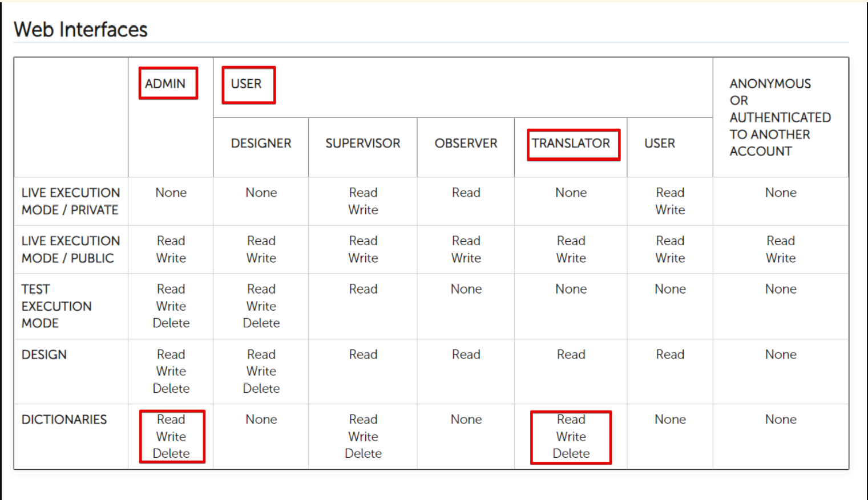Select the OBSERVER column header

466,143
